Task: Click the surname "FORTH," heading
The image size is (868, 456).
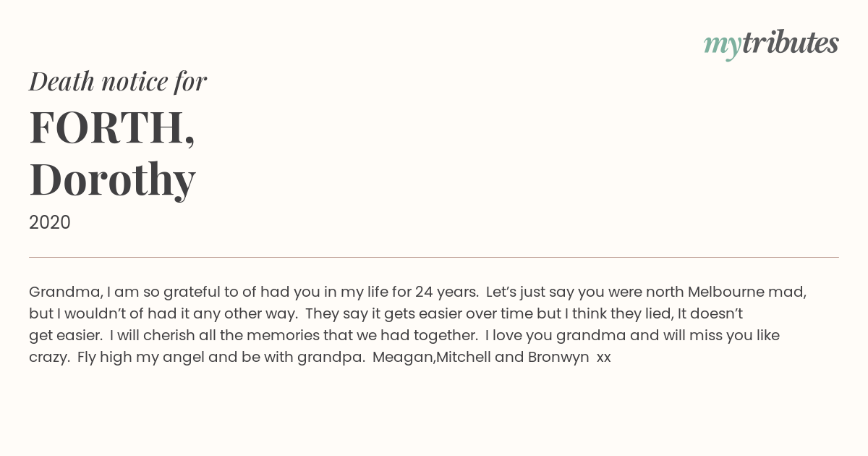Action: pos(112,127)
